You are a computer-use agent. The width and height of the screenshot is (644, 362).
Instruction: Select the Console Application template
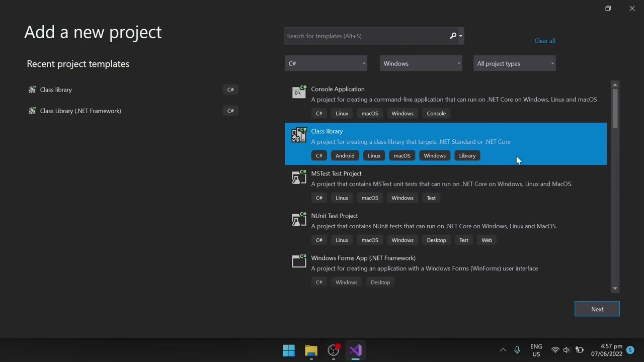(446, 102)
